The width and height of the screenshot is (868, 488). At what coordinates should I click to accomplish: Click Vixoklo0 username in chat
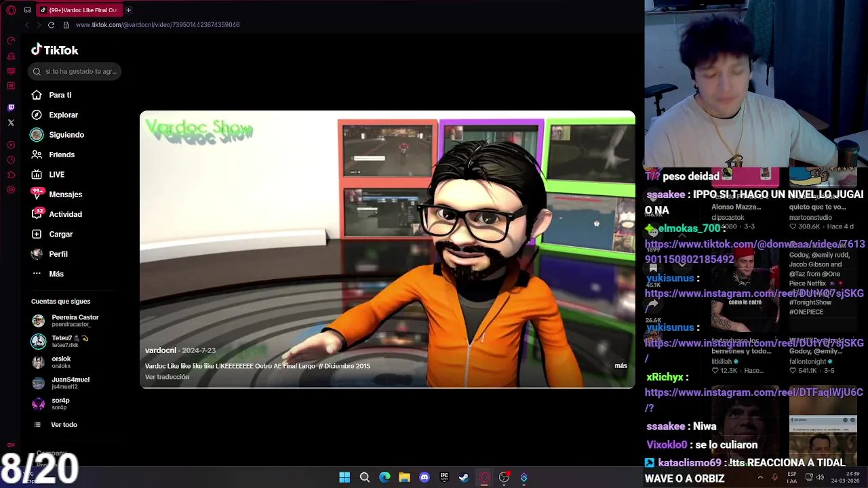(667, 445)
